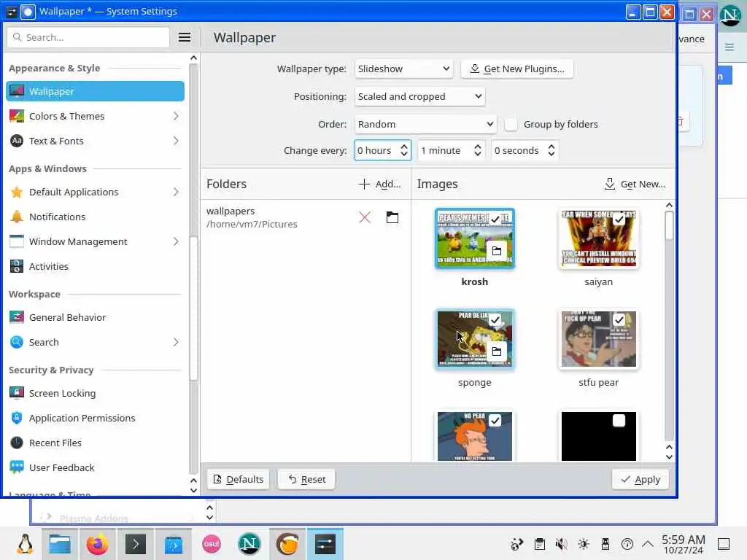The height and width of the screenshot is (560, 747).
Task: Click the seconds spinbox field
Action: pos(525,150)
